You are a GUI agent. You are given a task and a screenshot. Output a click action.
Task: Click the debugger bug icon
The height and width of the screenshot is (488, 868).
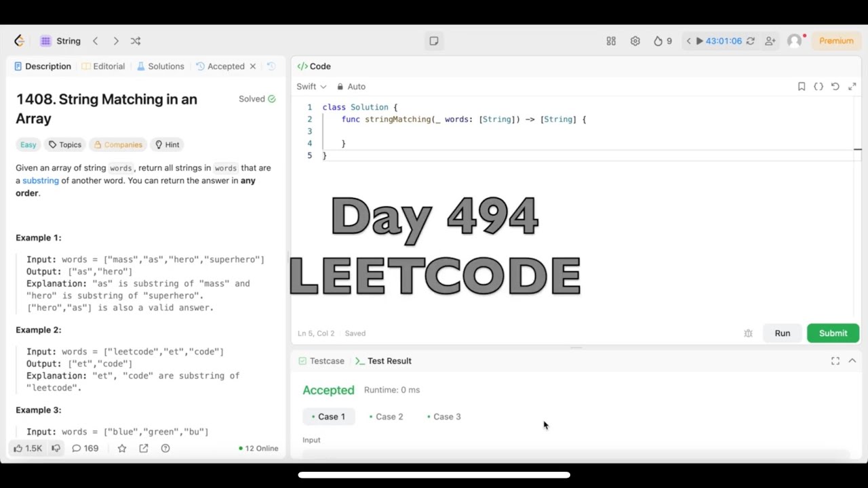(x=748, y=333)
